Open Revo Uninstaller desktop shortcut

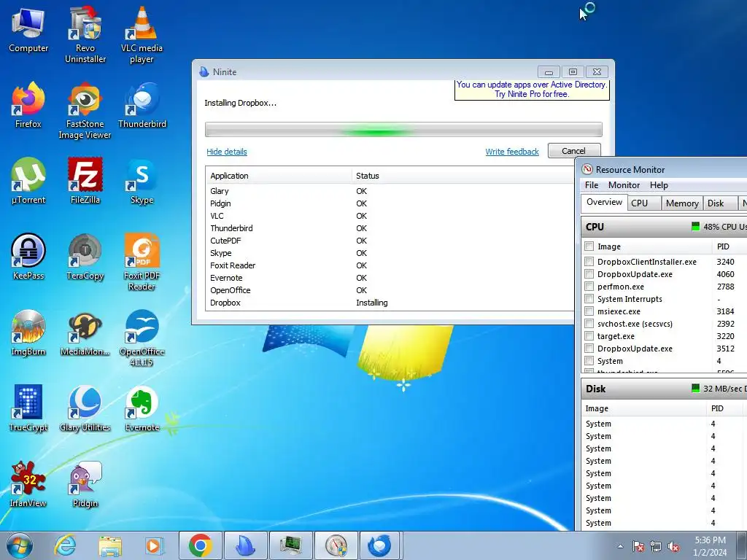[x=85, y=36]
